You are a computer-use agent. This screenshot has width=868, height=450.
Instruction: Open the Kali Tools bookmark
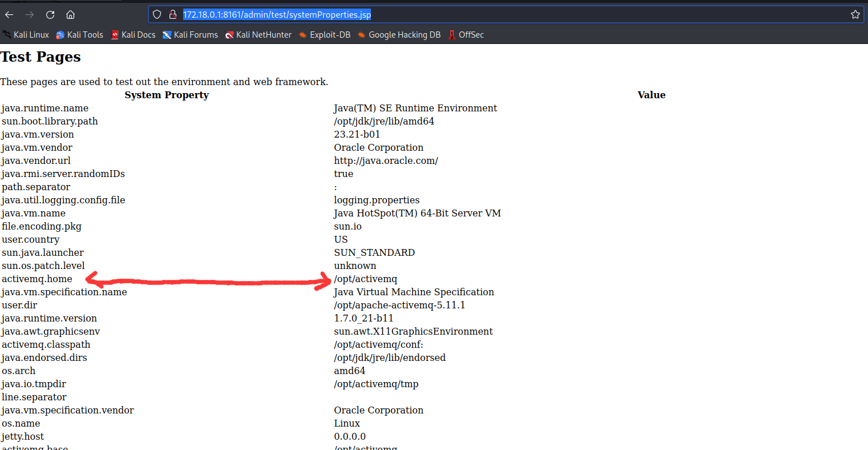tap(79, 35)
